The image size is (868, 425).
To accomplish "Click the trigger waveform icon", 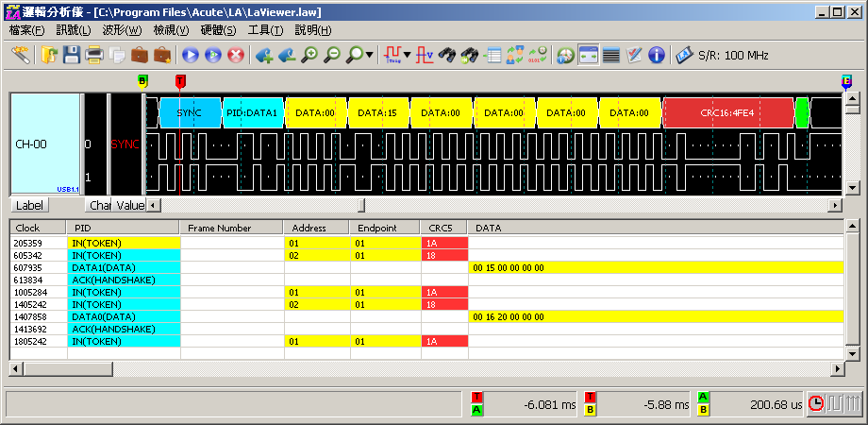I will [x=393, y=55].
